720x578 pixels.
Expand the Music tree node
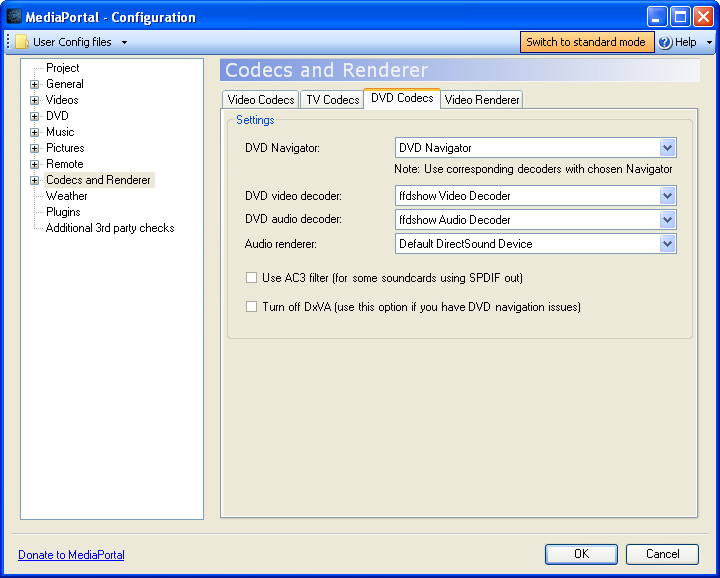click(35, 132)
